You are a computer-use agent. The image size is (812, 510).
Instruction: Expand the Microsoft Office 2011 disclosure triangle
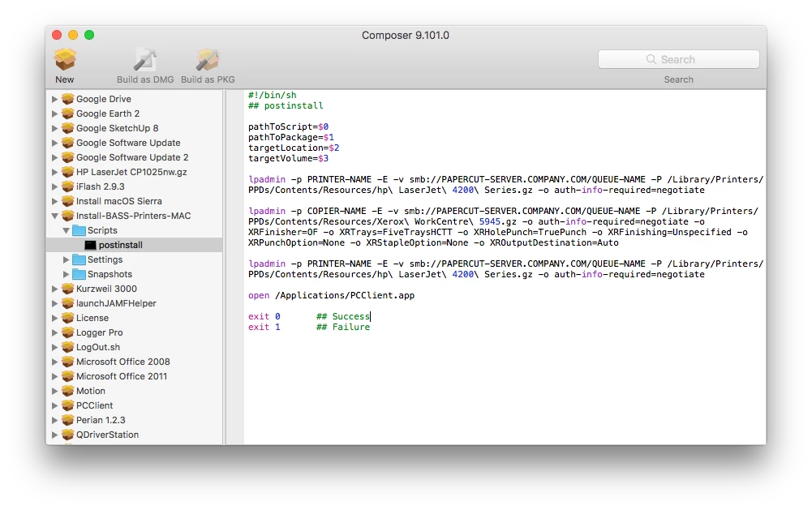(54, 376)
